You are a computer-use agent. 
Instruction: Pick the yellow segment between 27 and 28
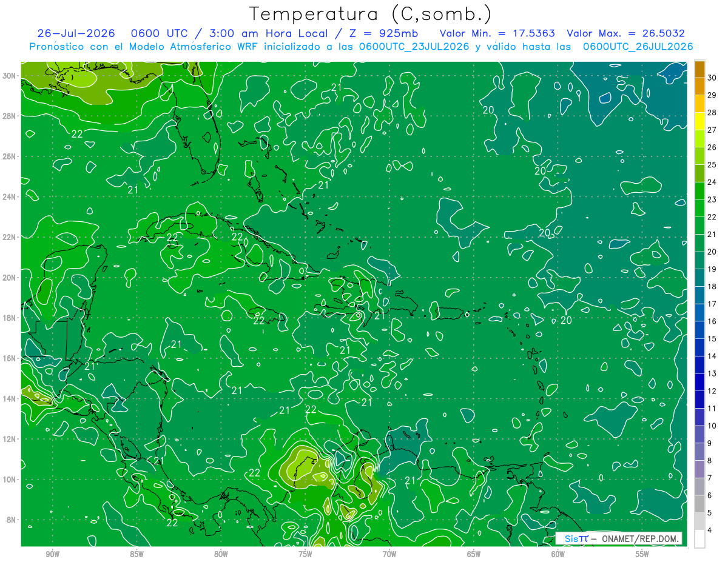coord(699,121)
